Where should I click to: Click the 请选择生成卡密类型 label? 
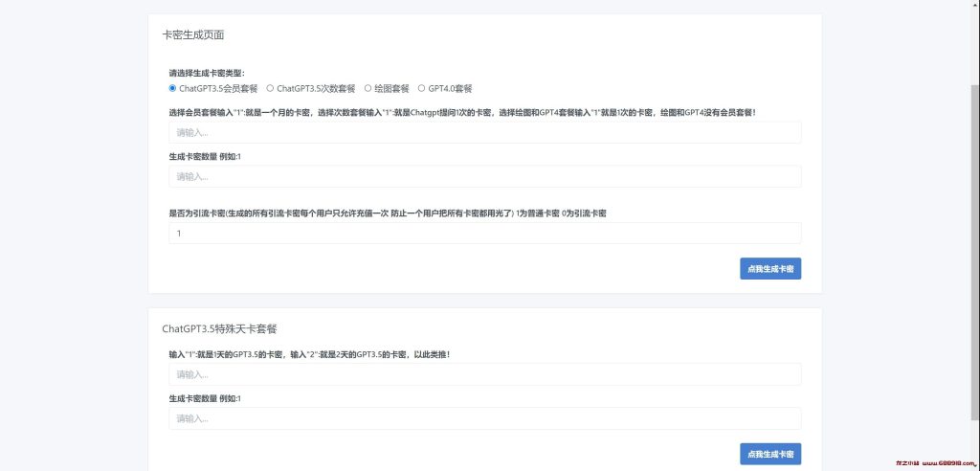click(207, 73)
